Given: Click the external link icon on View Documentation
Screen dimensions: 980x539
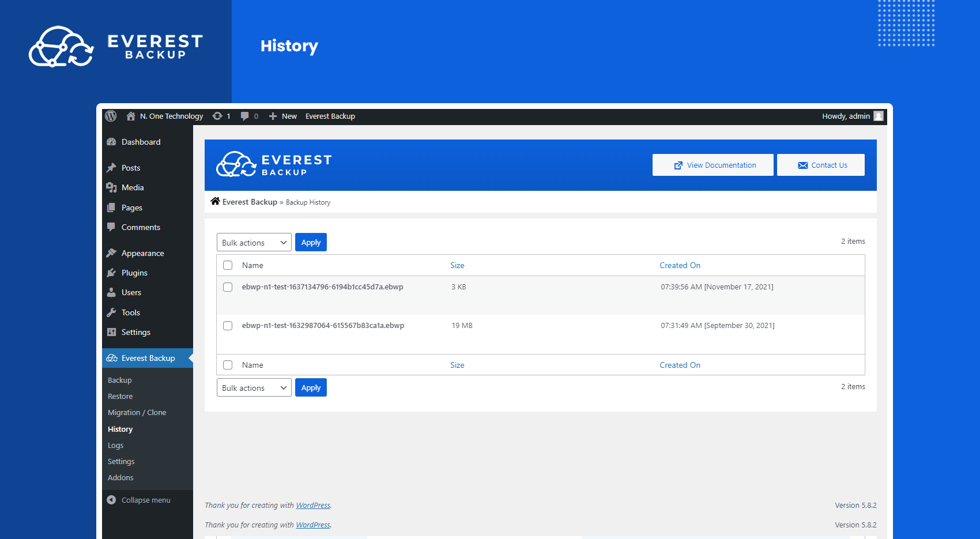Looking at the screenshot, I should click(679, 165).
